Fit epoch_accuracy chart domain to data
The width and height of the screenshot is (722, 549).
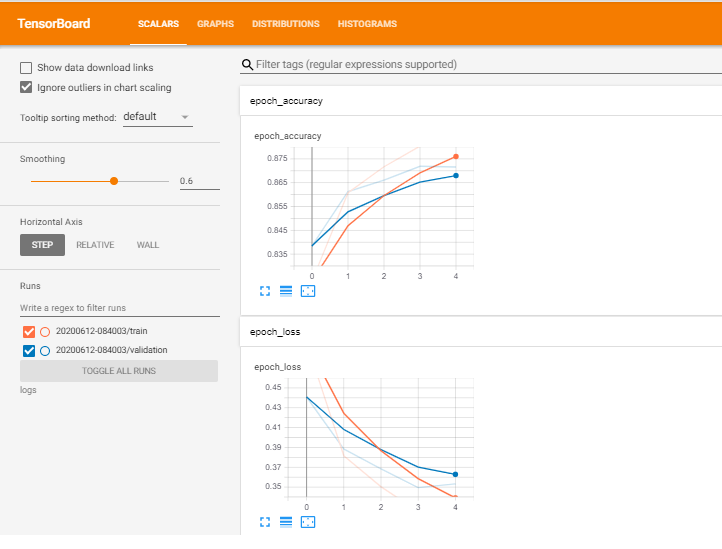pos(308,291)
